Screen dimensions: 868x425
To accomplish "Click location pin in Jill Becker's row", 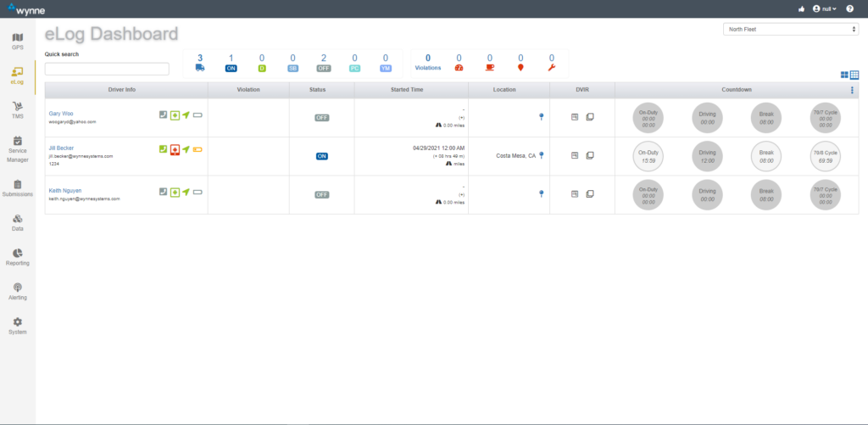I will [x=541, y=155].
